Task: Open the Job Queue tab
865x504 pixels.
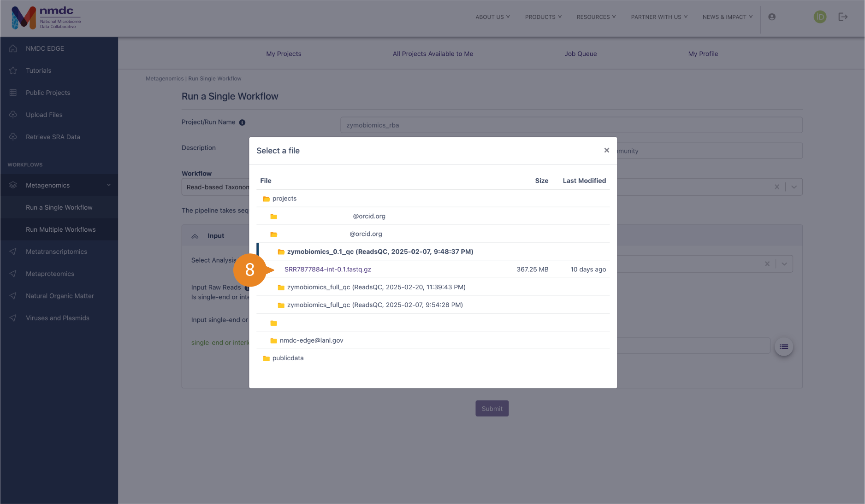Action: pyautogui.click(x=581, y=54)
